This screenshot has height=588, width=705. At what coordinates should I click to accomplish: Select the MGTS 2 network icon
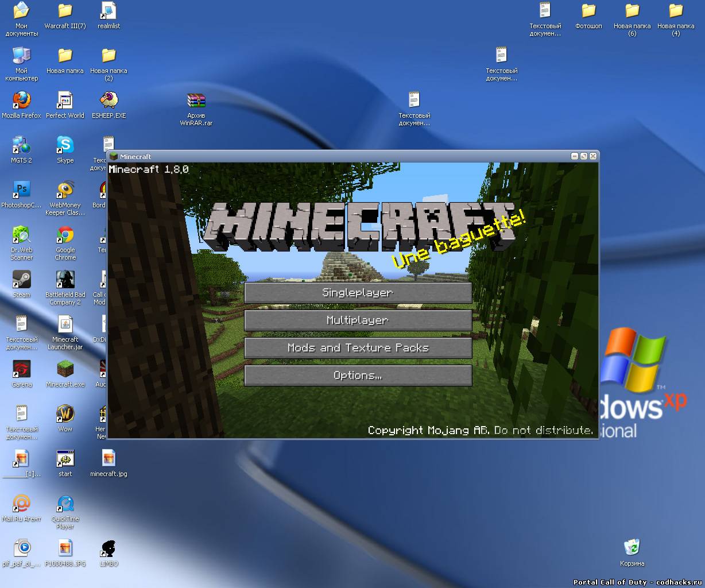click(x=22, y=145)
